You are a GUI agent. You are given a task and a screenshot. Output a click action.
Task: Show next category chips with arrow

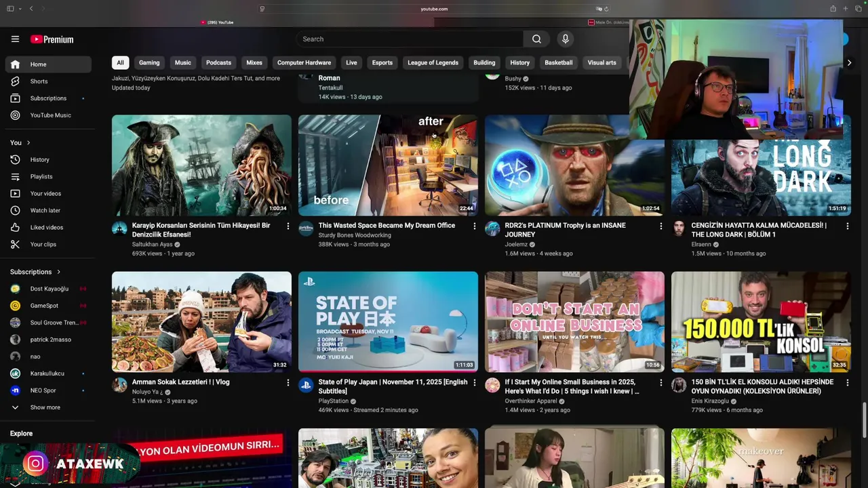coord(849,63)
